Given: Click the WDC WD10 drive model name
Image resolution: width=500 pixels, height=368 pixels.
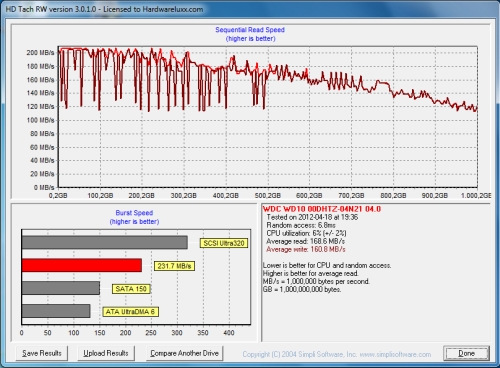Looking at the screenshot, I should (x=322, y=209).
